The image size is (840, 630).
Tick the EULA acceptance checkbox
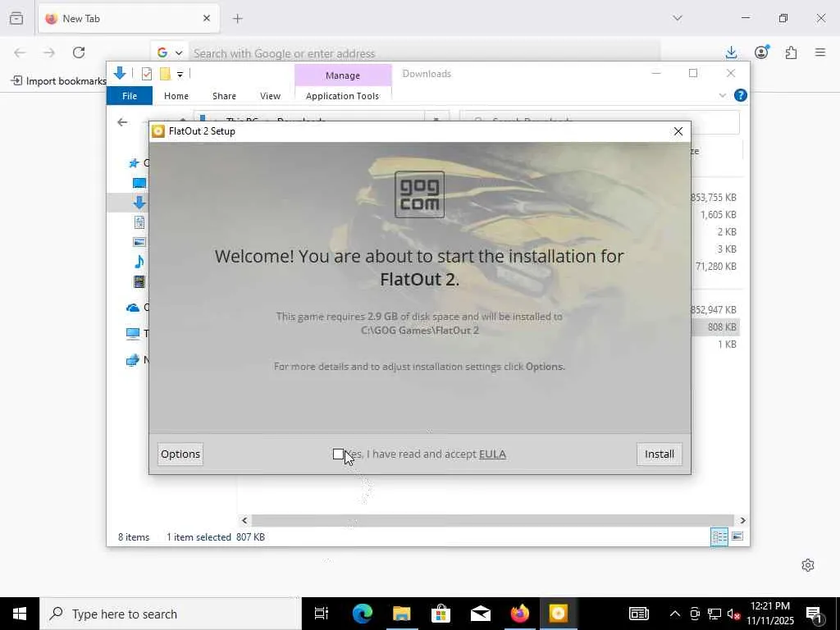[x=338, y=454]
